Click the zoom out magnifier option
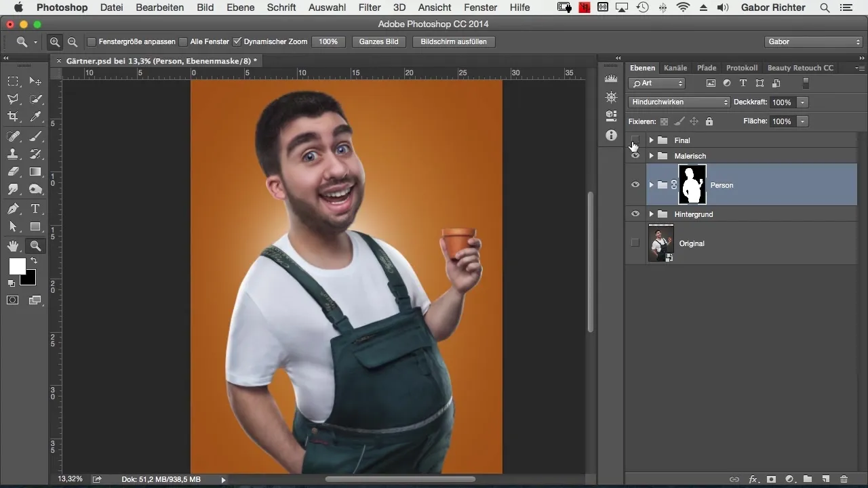Image resolution: width=868 pixels, height=488 pixels. tap(72, 42)
